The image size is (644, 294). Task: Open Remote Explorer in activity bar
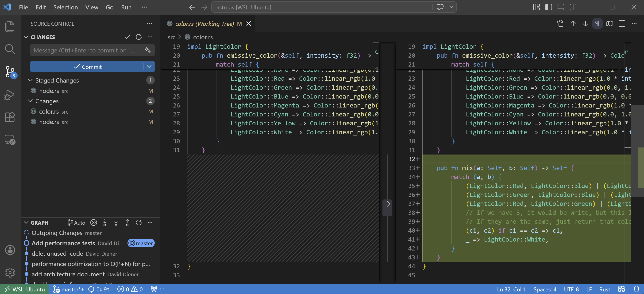[10, 139]
